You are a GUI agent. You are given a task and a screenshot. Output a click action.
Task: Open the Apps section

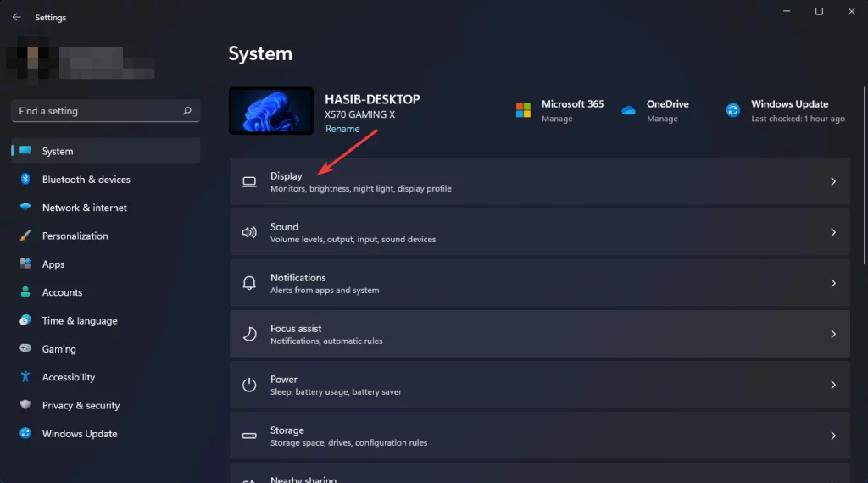click(106, 264)
